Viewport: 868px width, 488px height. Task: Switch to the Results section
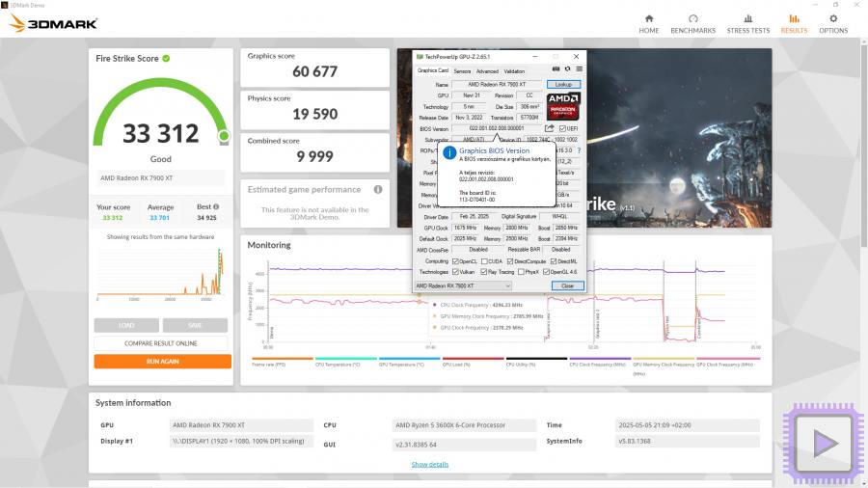point(794,24)
